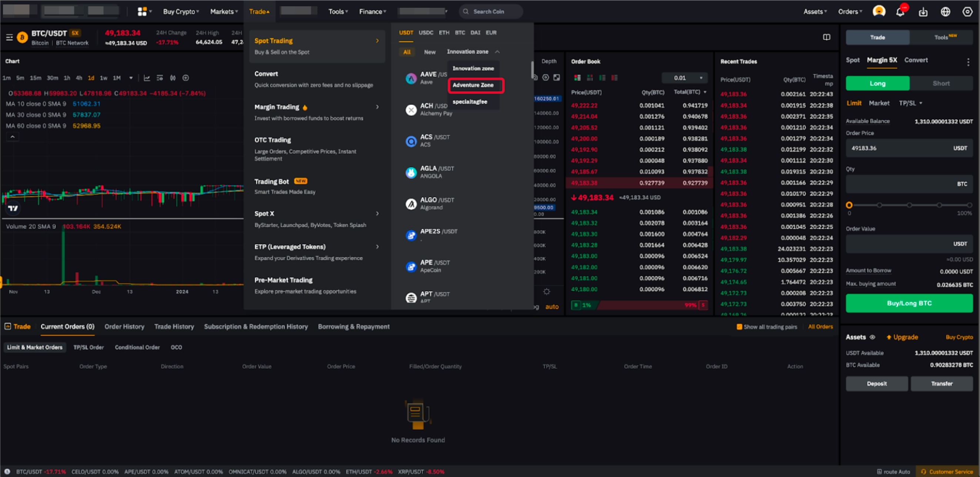Click the quantity percentage slider handle

pos(849,205)
